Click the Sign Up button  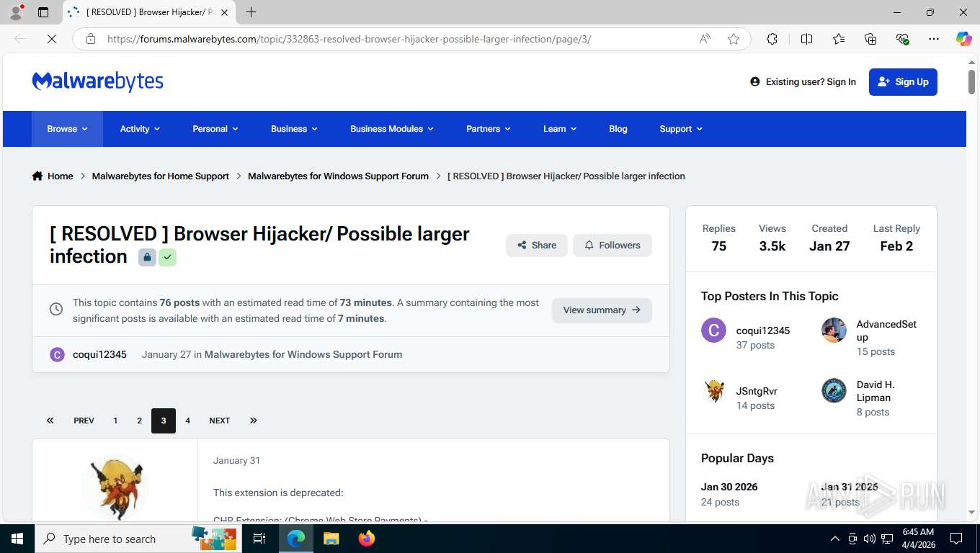point(903,82)
